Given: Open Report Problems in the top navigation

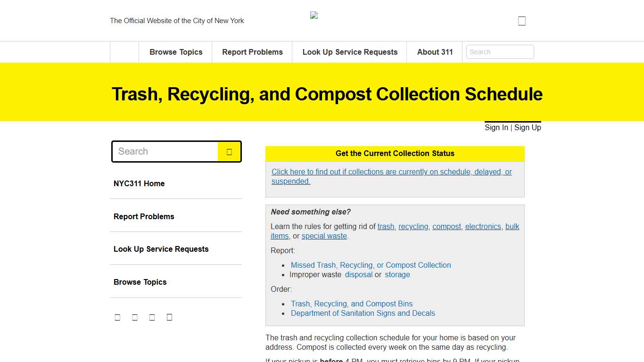Looking at the screenshot, I should point(252,52).
